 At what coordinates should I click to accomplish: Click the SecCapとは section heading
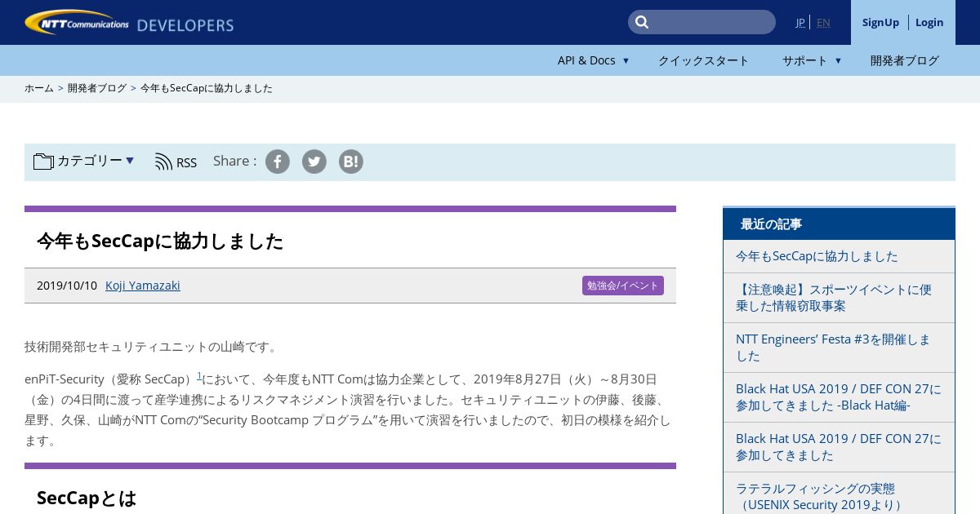tap(87, 498)
